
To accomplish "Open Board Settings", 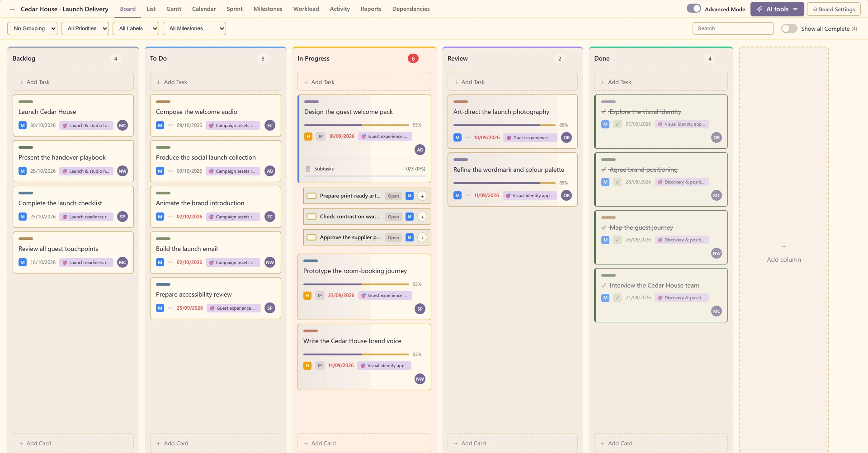I will (834, 9).
